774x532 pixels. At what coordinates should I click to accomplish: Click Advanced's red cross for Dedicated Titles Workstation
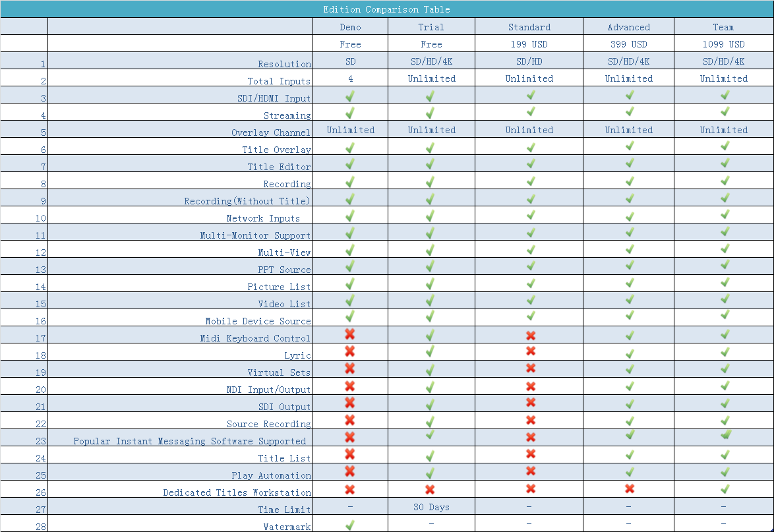pyautogui.click(x=629, y=488)
